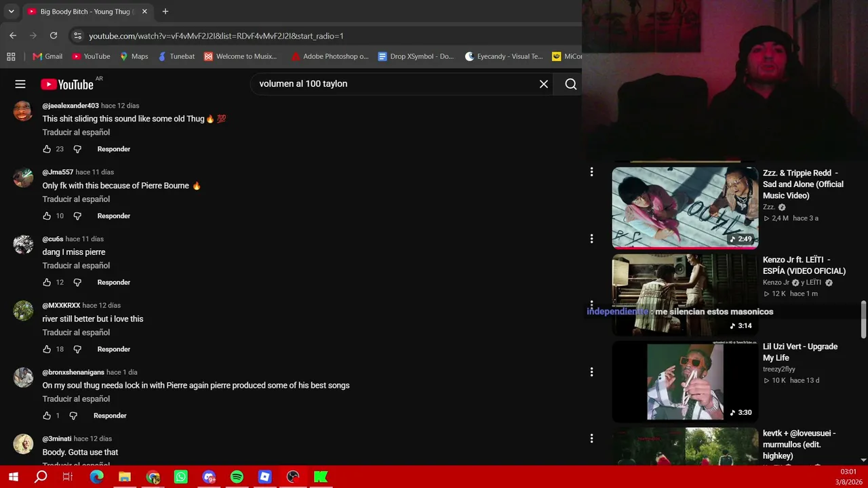Open @cu6s's profile avatar
Image resolution: width=868 pixels, height=488 pixels.
tap(23, 244)
